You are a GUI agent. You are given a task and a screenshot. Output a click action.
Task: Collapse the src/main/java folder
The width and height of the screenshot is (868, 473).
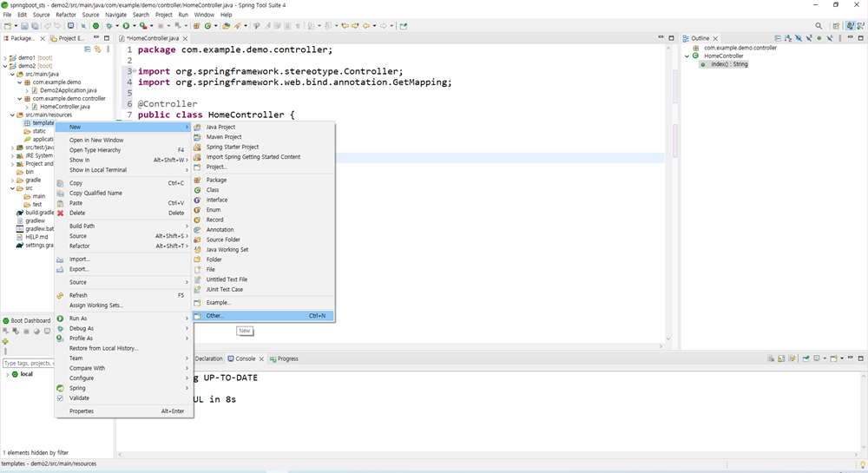tap(12, 74)
